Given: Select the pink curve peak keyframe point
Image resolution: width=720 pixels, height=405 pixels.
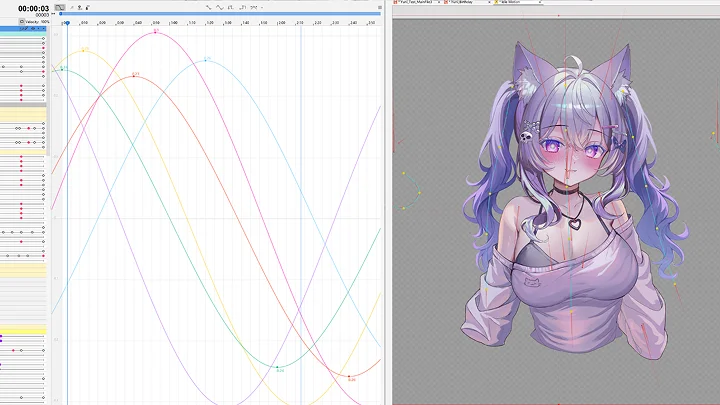Looking at the screenshot, I should coord(156,33).
